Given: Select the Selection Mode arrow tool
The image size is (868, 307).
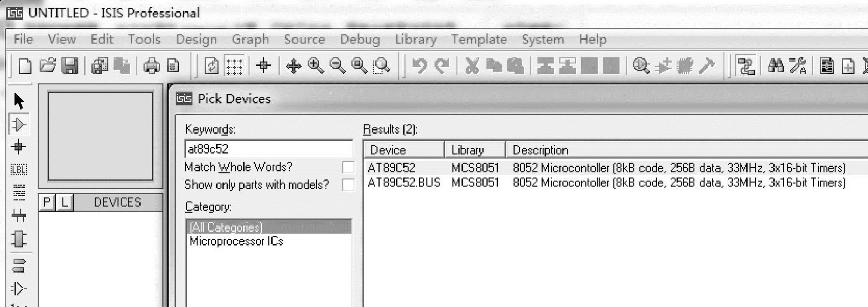Looking at the screenshot, I should pyautogui.click(x=19, y=101).
